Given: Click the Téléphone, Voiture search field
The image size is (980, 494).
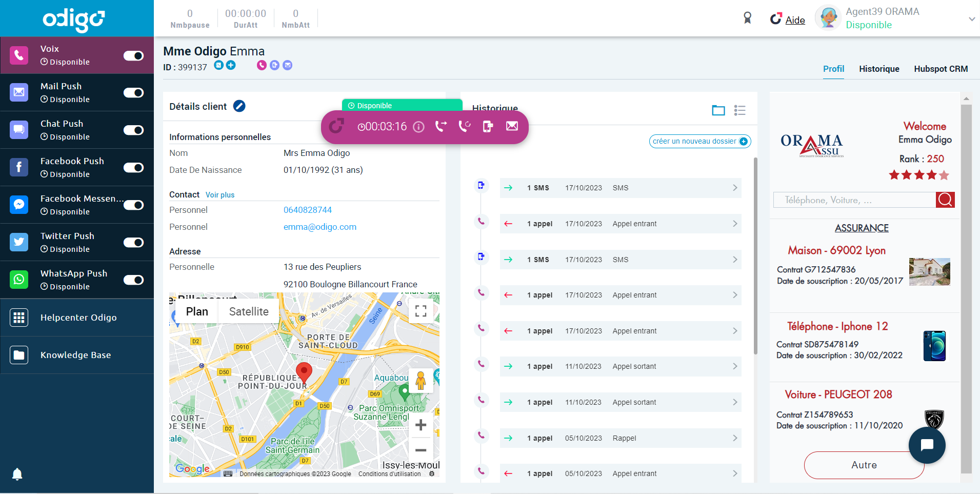Looking at the screenshot, I should coord(854,200).
